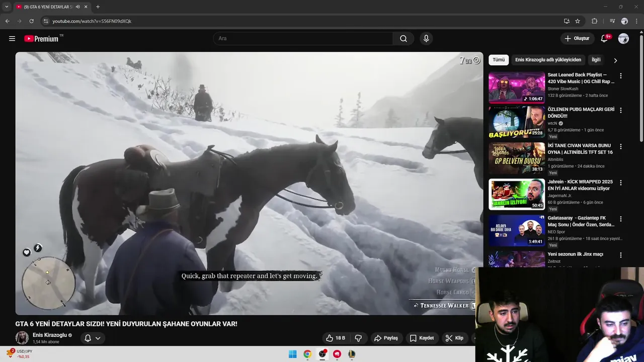This screenshot has height=362, width=644.
Task: Click the search magnifier button
Action: 404,39
